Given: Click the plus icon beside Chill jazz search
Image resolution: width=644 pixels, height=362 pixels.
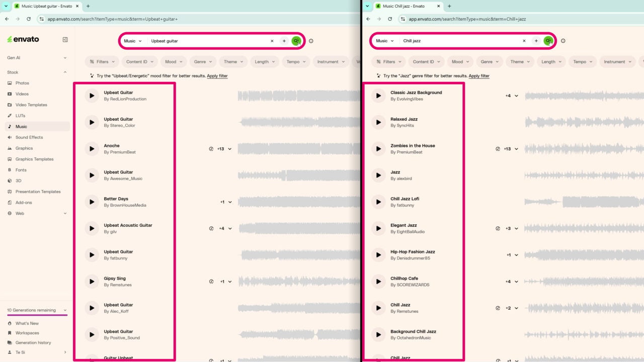Looking at the screenshot, I should pyautogui.click(x=536, y=41).
